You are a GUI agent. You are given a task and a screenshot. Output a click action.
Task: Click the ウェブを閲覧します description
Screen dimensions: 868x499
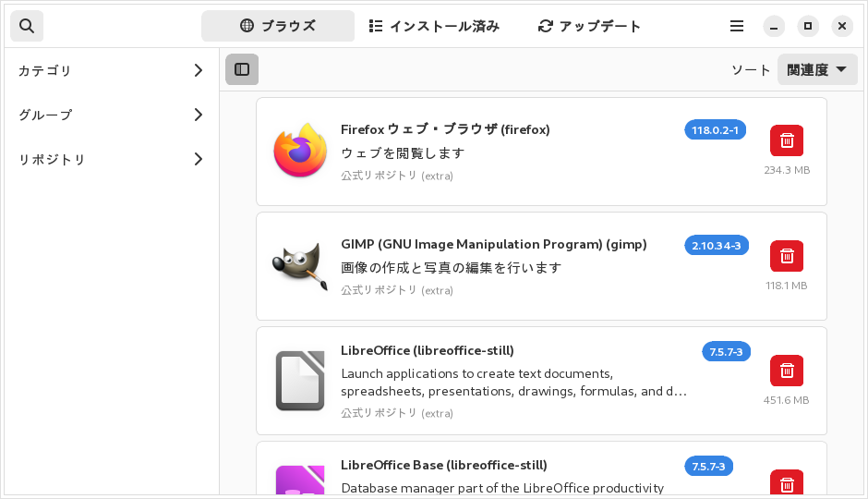click(x=403, y=152)
